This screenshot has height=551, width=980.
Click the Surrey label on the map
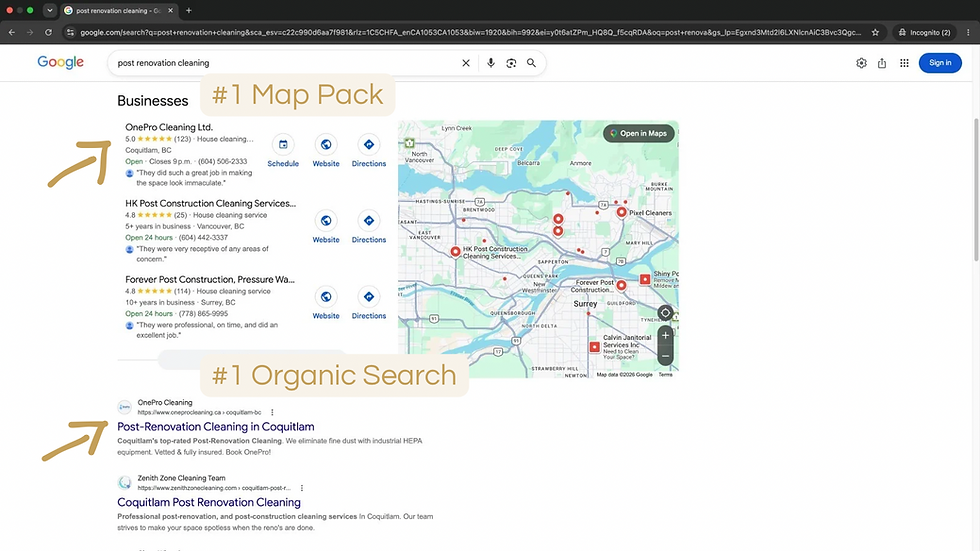tap(585, 304)
